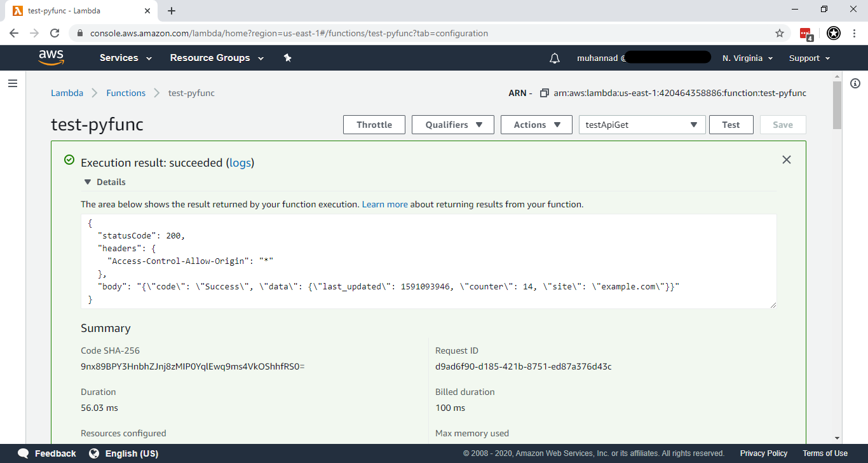Open the logs link in execution result
868x463 pixels.
pos(240,163)
